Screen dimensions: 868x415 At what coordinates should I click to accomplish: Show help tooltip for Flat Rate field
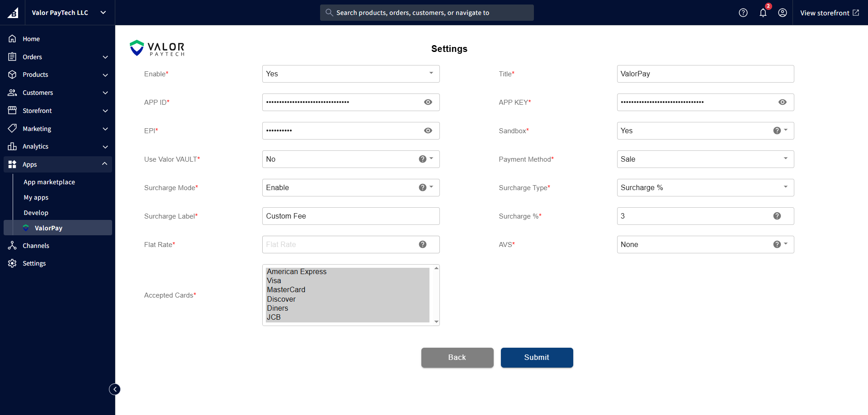pyautogui.click(x=423, y=244)
